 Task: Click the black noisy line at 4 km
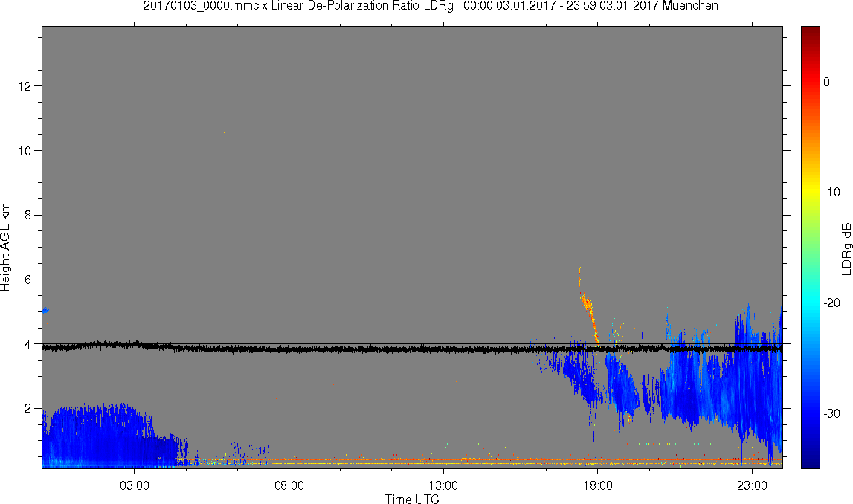(x=412, y=348)
